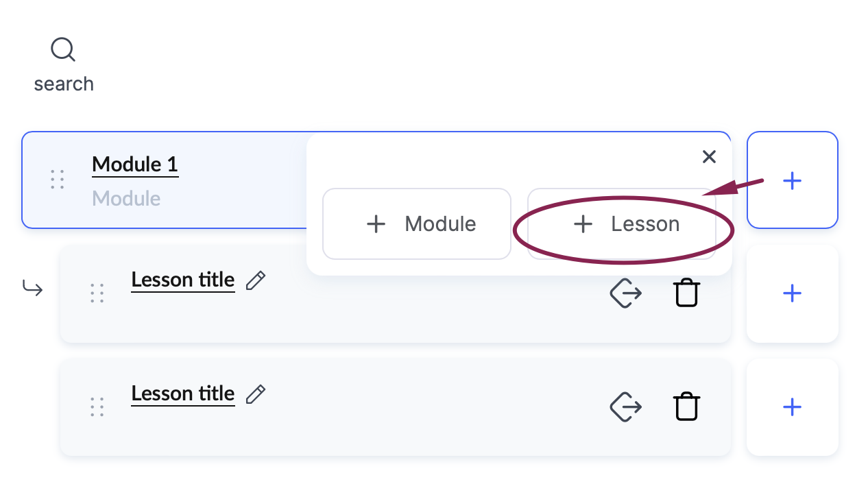Select drag handle of first lesson
Image resolution: width=868 pixels, height=484 pixels.
pyautogui.click(x=97, y=293)
